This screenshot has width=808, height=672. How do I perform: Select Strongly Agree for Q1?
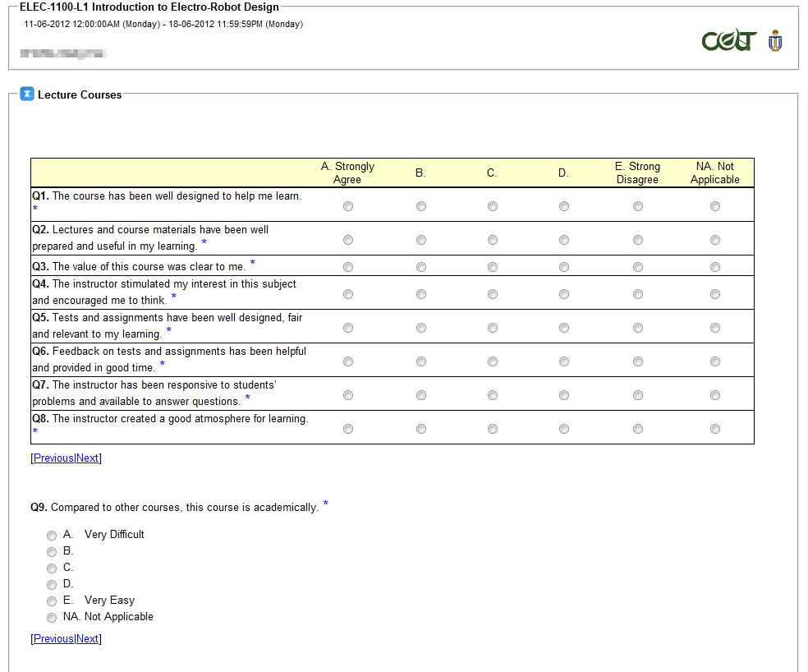[348, 207]
